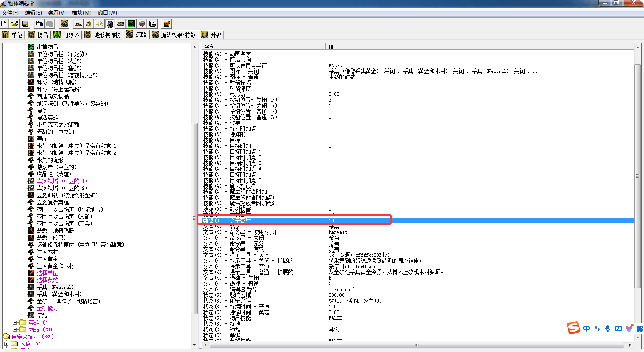
Task: Expand the 英雄 (2) folder
Action: (14, 322)
